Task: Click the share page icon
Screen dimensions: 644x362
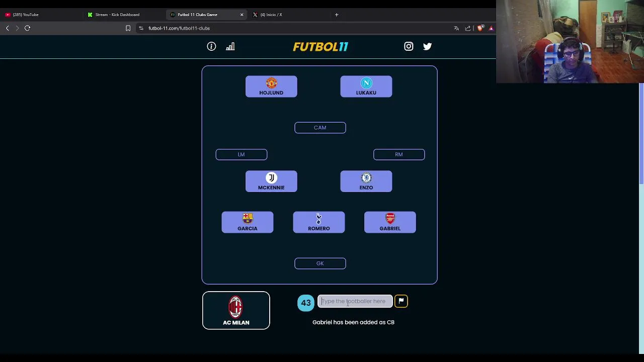Action: pos(468,28)
